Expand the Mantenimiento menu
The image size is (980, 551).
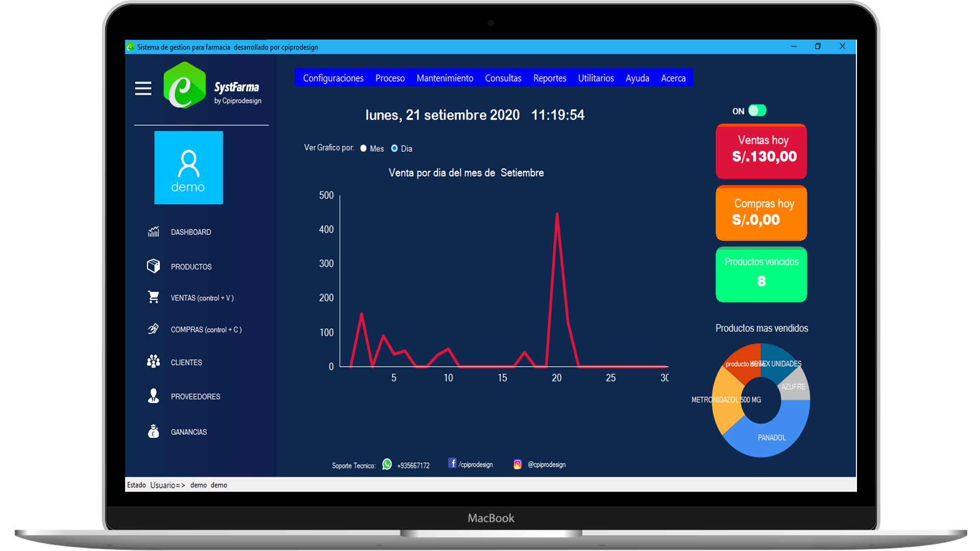(x=445, y=78)
